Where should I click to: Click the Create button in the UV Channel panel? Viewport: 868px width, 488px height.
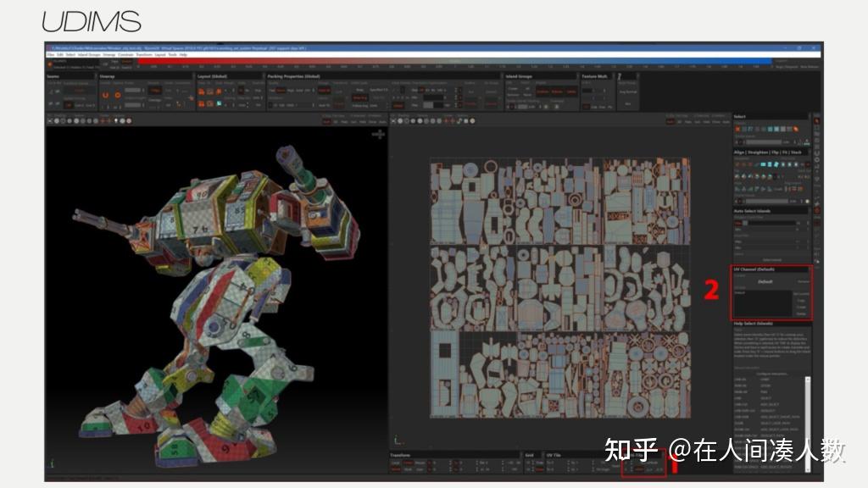pos(801,307)
